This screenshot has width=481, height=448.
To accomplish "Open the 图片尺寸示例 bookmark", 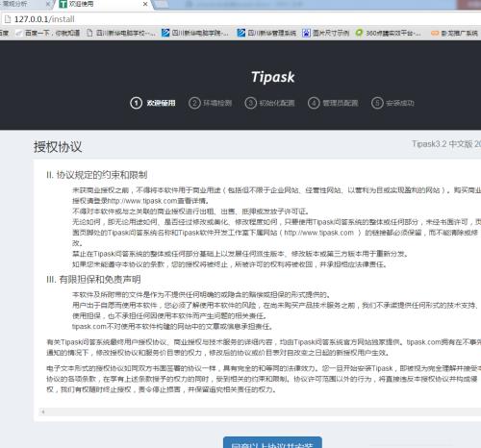I will coord(326,33).
